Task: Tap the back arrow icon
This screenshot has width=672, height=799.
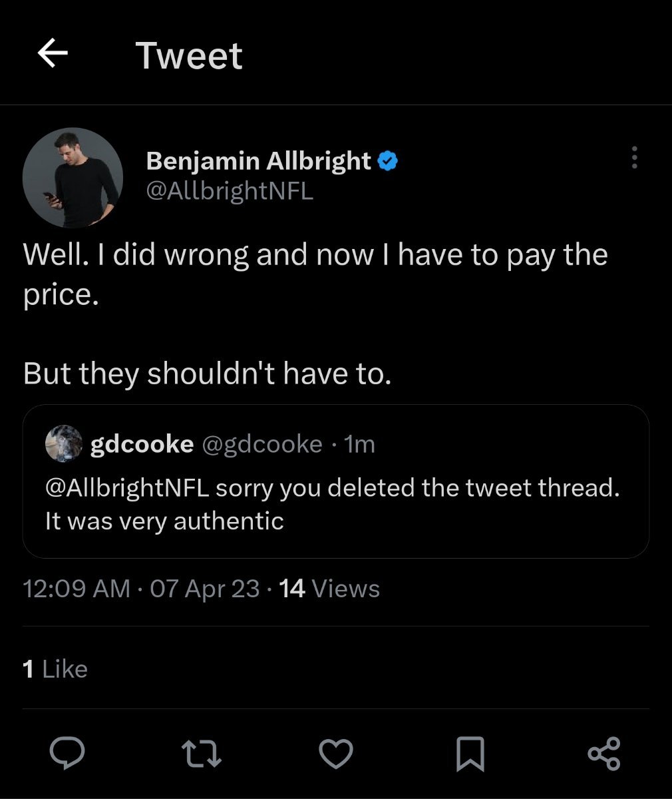Action: coord(53,53)
